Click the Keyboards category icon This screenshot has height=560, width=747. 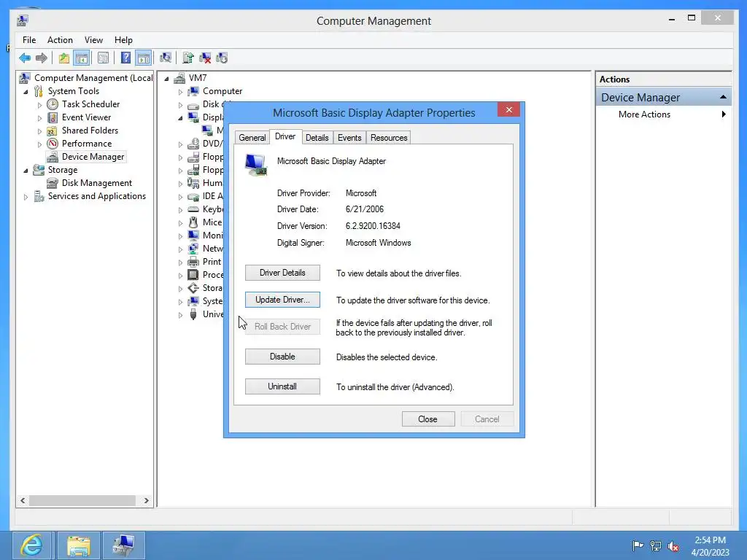pos(193,209)
